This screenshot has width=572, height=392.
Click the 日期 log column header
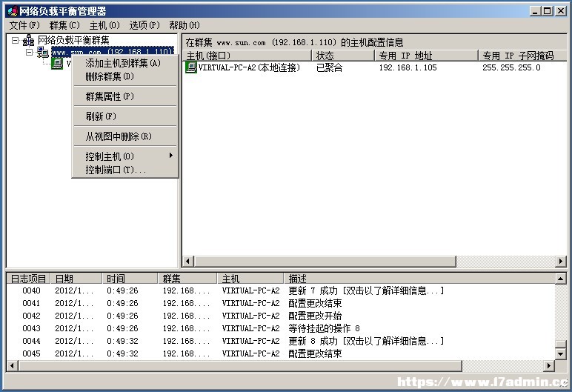[76, 279]
